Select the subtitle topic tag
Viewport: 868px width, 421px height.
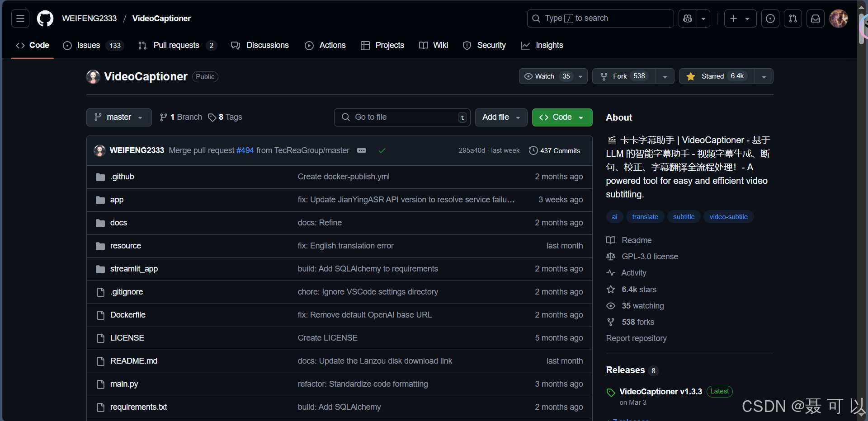684,217
